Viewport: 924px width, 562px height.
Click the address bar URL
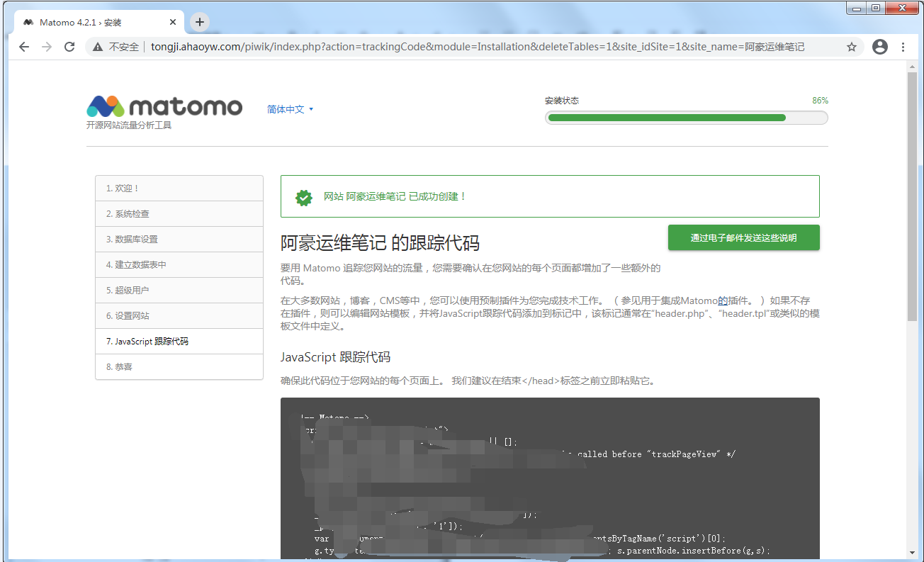(x=478, y=47)
